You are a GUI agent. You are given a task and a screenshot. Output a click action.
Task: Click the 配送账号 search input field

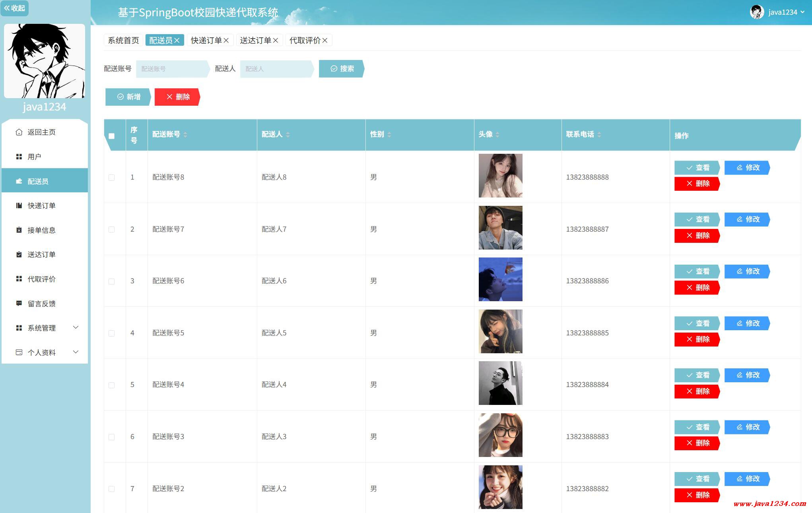click(172, 69)
